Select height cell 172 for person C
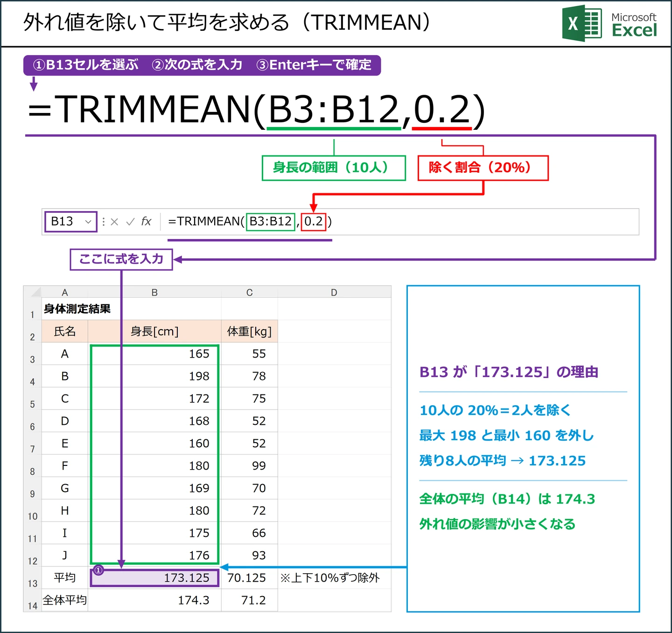Screen dimensions: 672x633 click(154, 399)
